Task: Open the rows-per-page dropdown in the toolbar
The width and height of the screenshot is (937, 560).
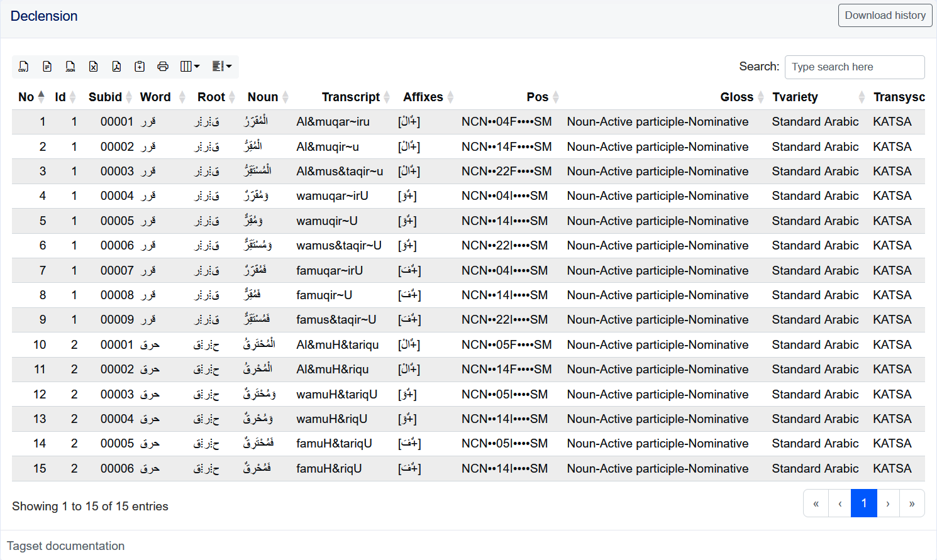Action: point(222,67)
